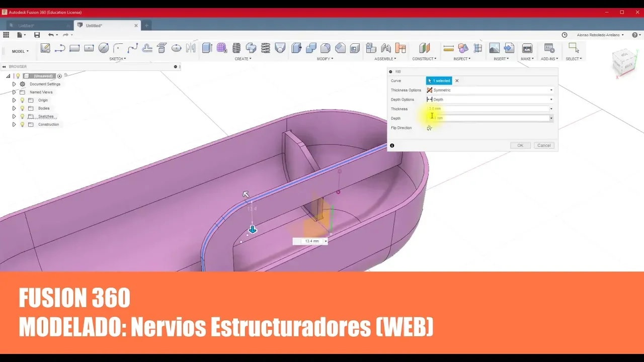Select the Create Sketch tool
644x362 pixels.
click(45, 48)
